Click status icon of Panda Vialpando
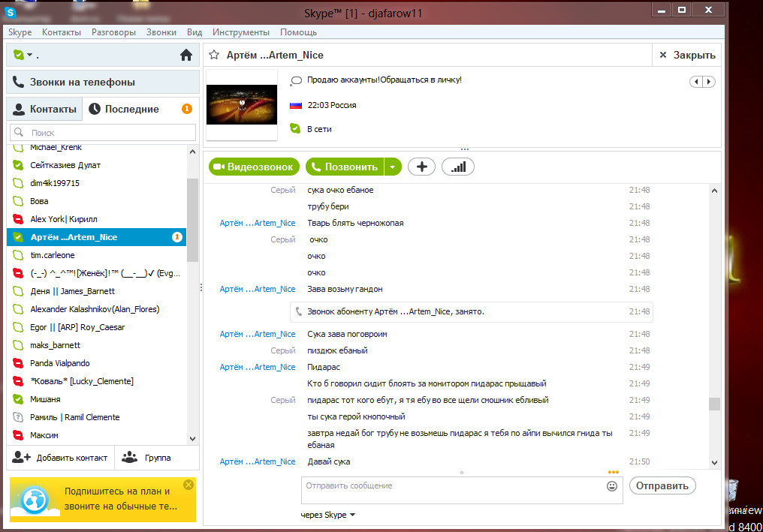This screenshot has width=763, height=532. coord(18,363)
